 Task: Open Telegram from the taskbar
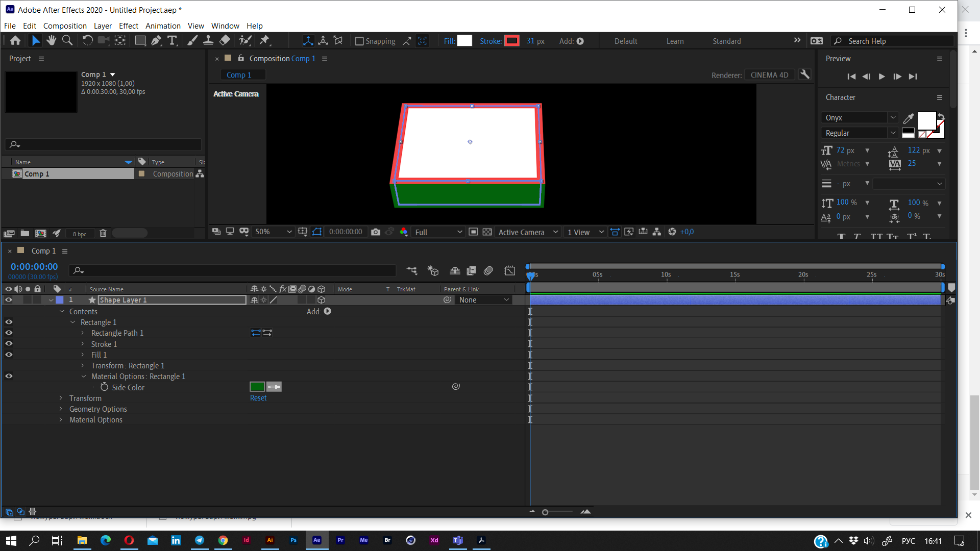click(199, 540)
